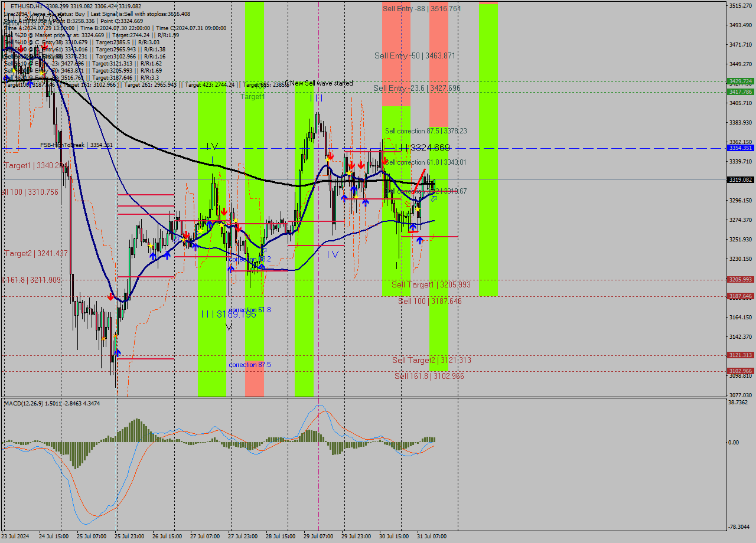Viewport: 756px width, 543px height.
Task: Select the '30 Jul 15:00' time label
Action: (x=394, y=537)
